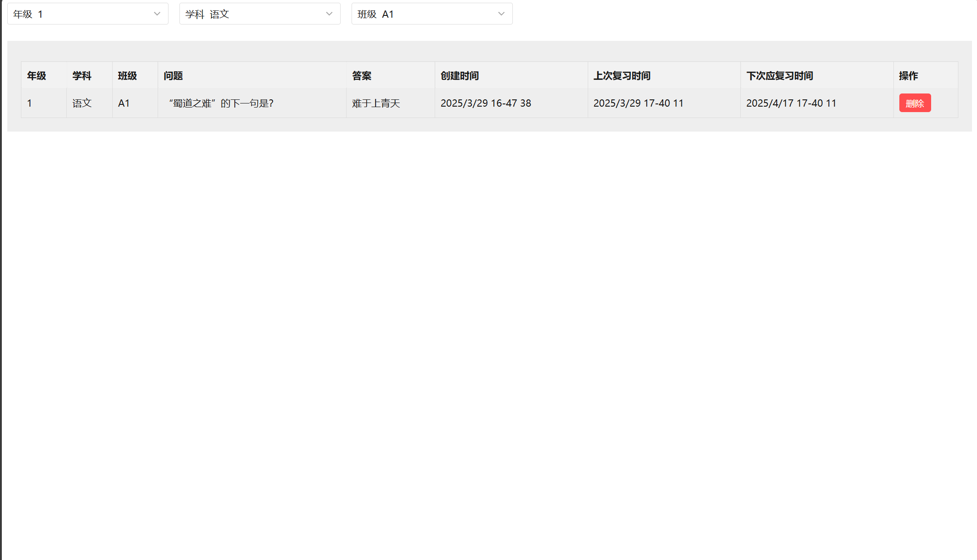Screen dimensions: 977x560
Task: Click the A1 class cell in row
Action: point(124,103)
